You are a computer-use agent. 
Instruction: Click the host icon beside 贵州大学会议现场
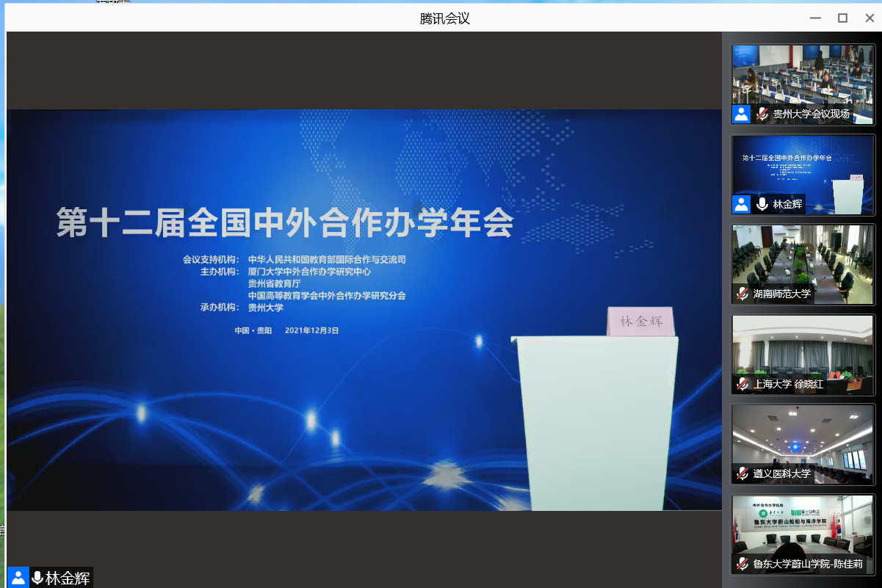pyautogui.click(x=742, y=114)
